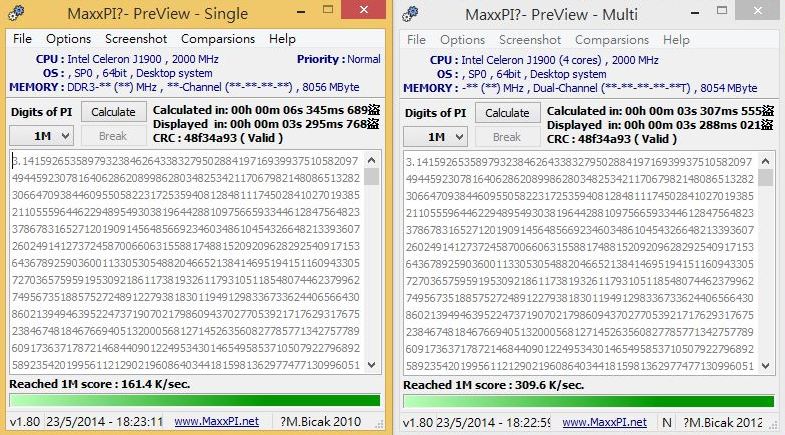The height and width of the screenshot is (435, 785).
Task: Open Comparsions menu in the Single window
Action: pyautogui.click(x=218, y=39)
